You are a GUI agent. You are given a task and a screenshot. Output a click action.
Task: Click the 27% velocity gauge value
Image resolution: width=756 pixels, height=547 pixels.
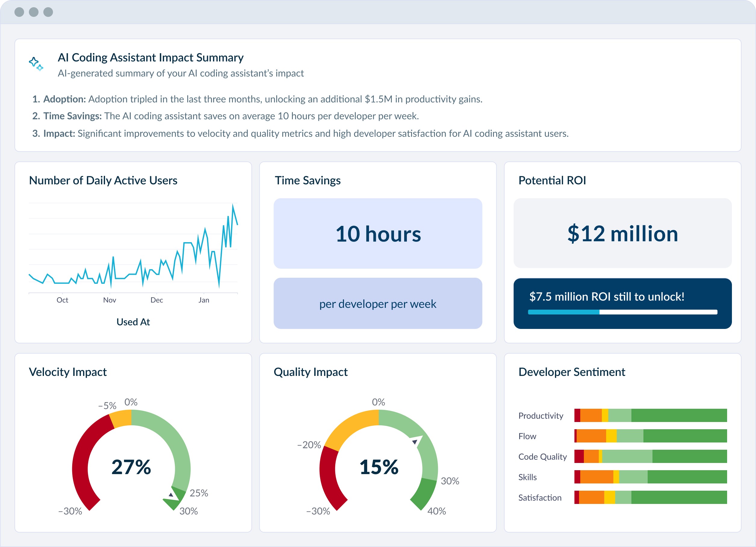[x=131, y=467]
